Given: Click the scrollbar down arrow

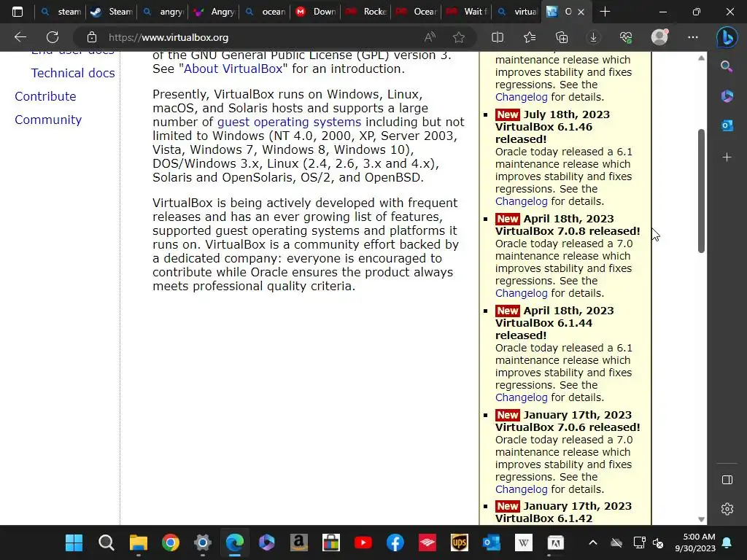Looking at the screenshot, I should 701,519.
